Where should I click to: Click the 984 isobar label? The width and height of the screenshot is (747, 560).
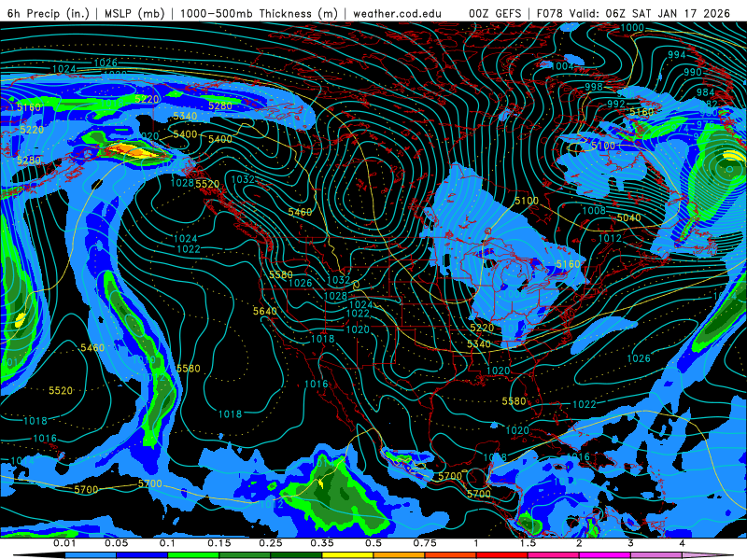[x=706, y=91]
